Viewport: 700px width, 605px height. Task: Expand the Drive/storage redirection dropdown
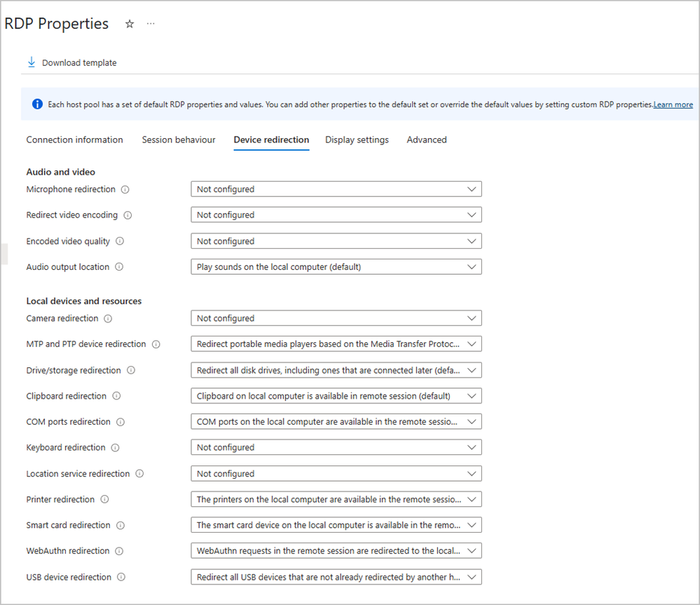click(x=336, y=370)
